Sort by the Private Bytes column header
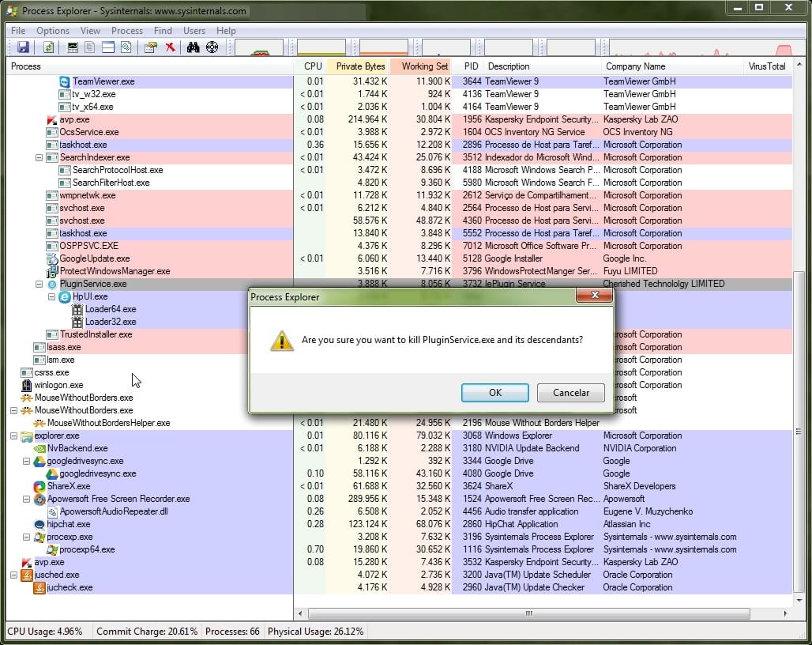Screen dimensions: 812x645 pos(358,66)
